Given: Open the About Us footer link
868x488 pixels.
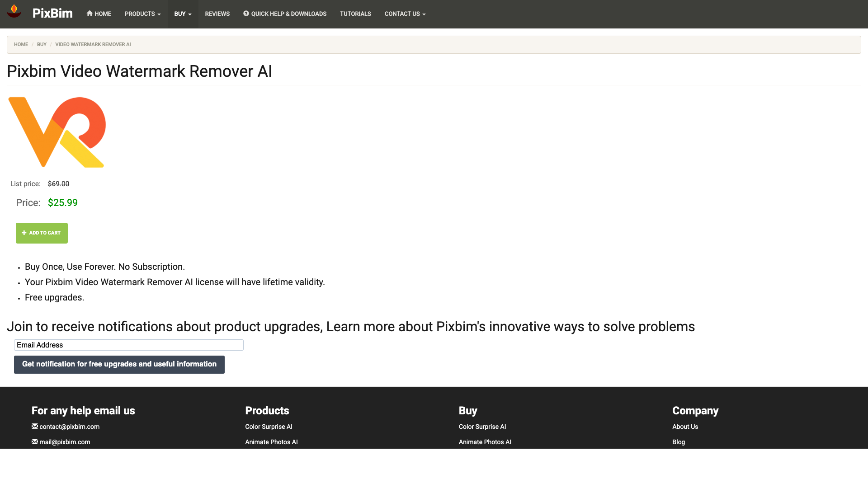Looking at the screenshot, I should coord(685,427).
